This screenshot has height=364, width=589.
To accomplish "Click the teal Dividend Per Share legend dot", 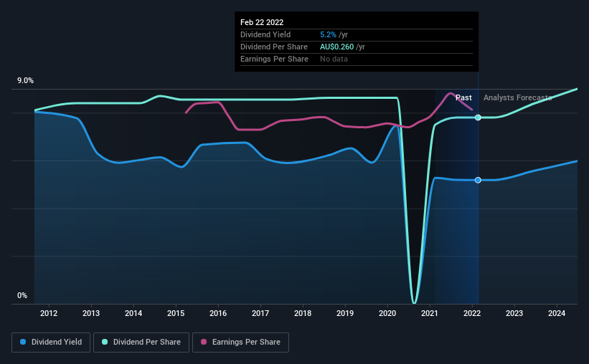I will tap(105, 342).
